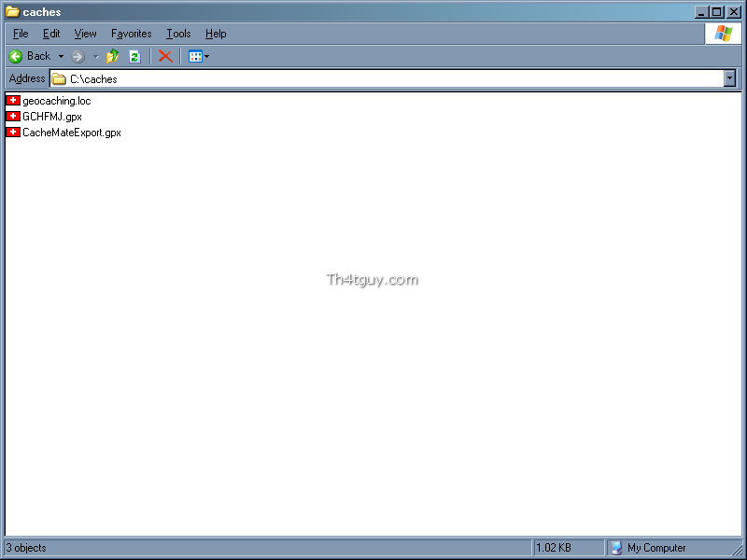Select the geocaching.loc file
Screen dimensions: 747x560
tap(56, 101)
